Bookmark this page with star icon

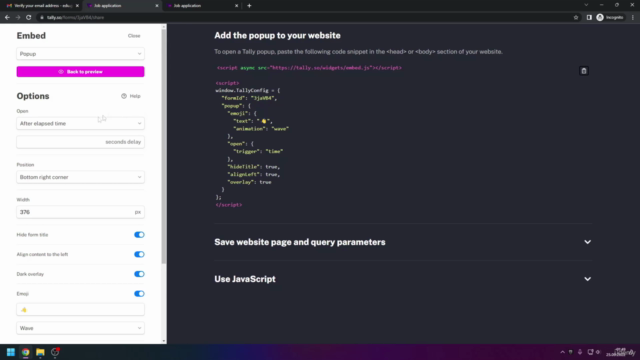pyautogui.click(x=576, y=18)
